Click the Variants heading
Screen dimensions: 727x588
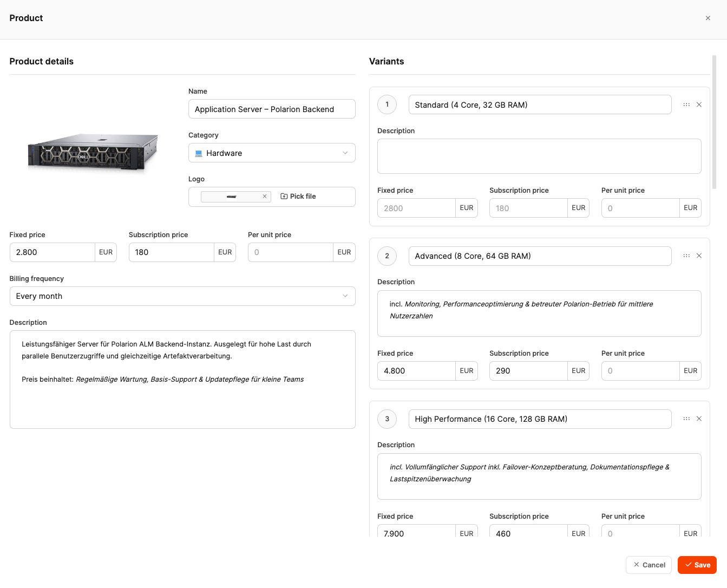coord(387,61)
